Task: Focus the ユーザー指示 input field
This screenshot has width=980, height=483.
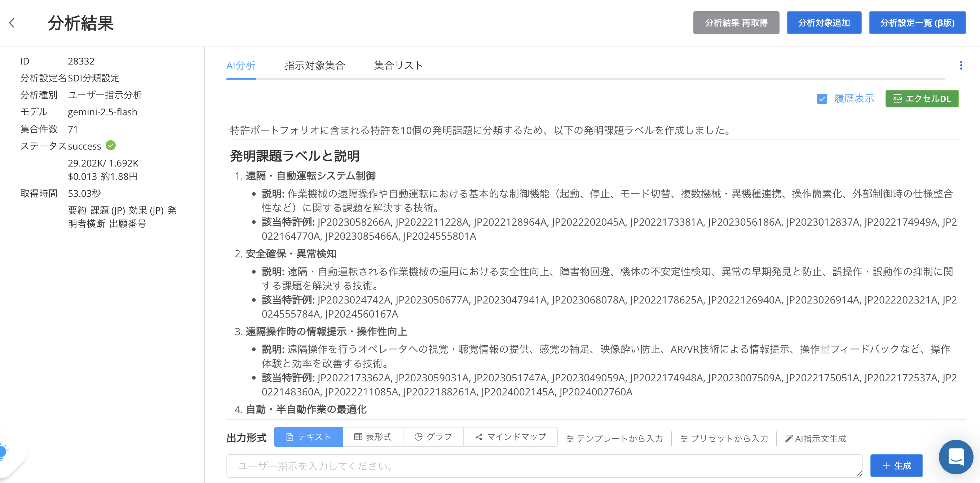Action: (x=544, y=466)
